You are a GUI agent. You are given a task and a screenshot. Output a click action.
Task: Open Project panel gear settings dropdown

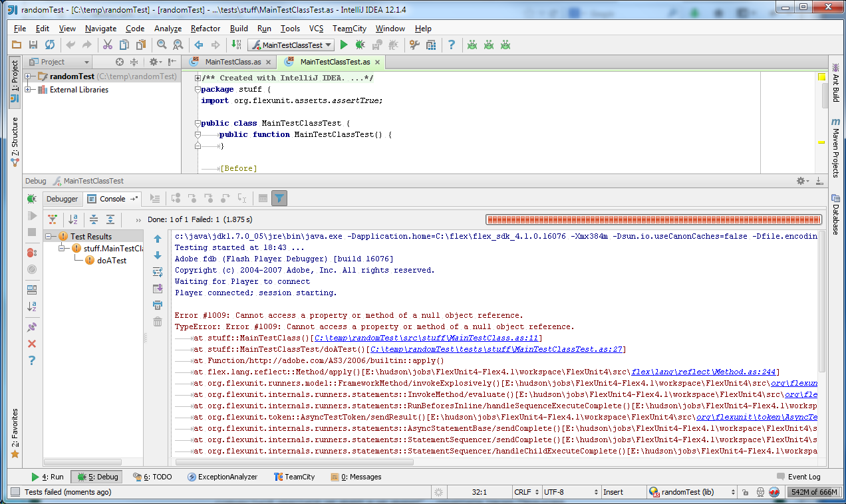pyautogui.click(x=154, y=62)
